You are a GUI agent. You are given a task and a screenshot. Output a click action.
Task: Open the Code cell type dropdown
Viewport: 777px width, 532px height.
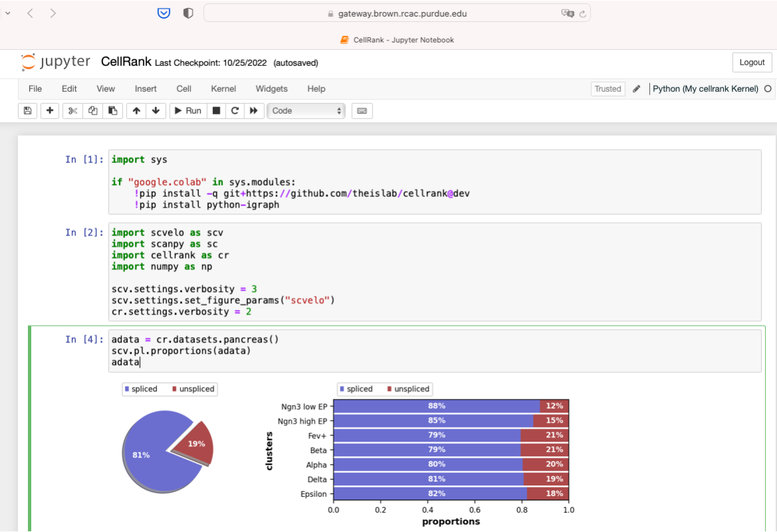(x=306, y=111)
